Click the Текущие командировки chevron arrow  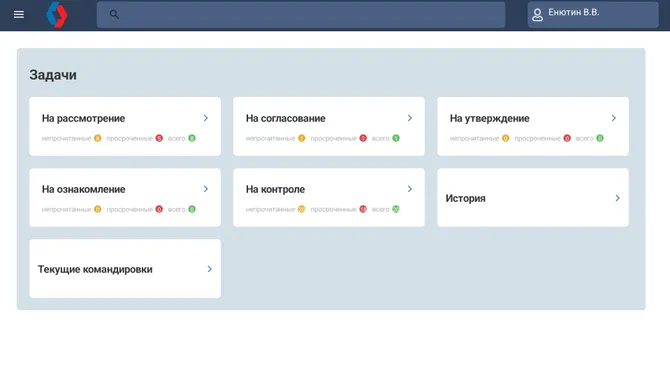pos(210,269)
